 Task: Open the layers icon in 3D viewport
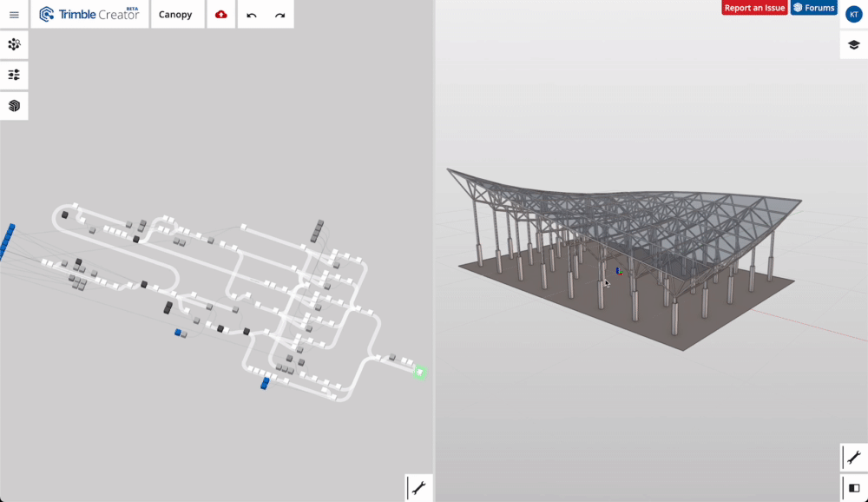pyautogui.click(x=853, y=45)
